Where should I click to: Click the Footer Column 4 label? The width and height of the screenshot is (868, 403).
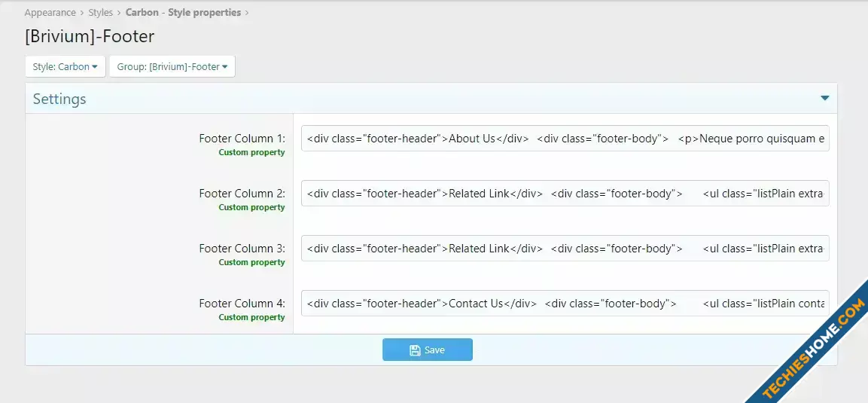coord(242,304)
